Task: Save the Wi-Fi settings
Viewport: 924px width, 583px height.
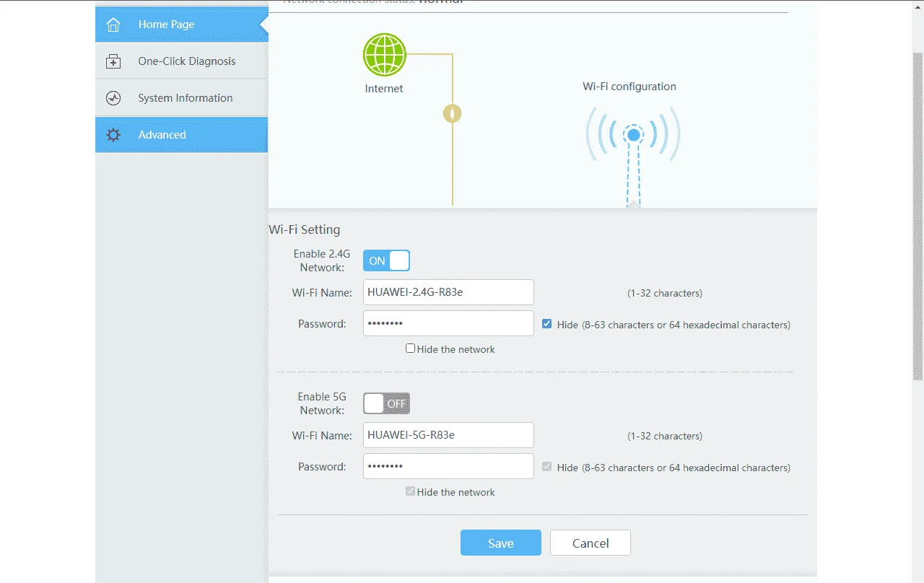Action: pyautogui.click(x=501, y=543)
